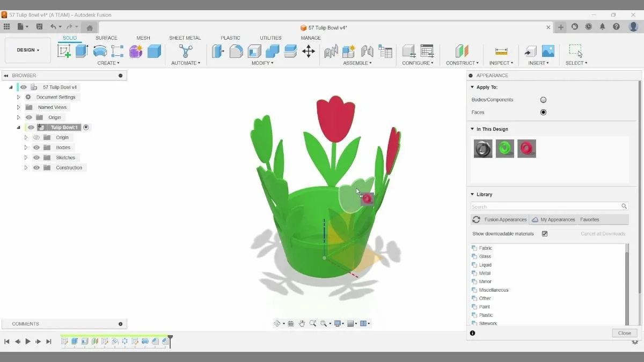The width and height of the screenshot is (644, 362).
Task: Select the Press Pull modify tool
Action: [218, 51]
